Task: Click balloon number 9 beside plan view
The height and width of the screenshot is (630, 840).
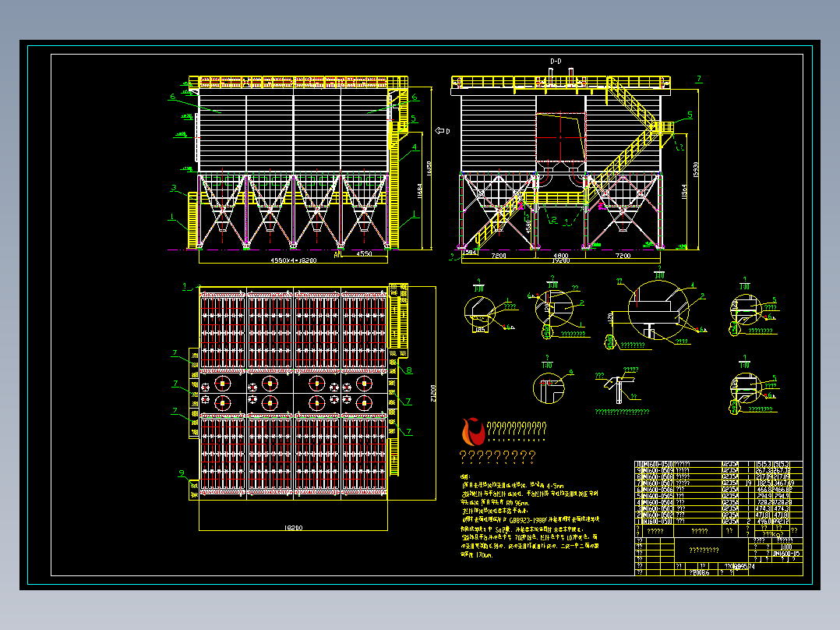Action: [x=182, y=473]
